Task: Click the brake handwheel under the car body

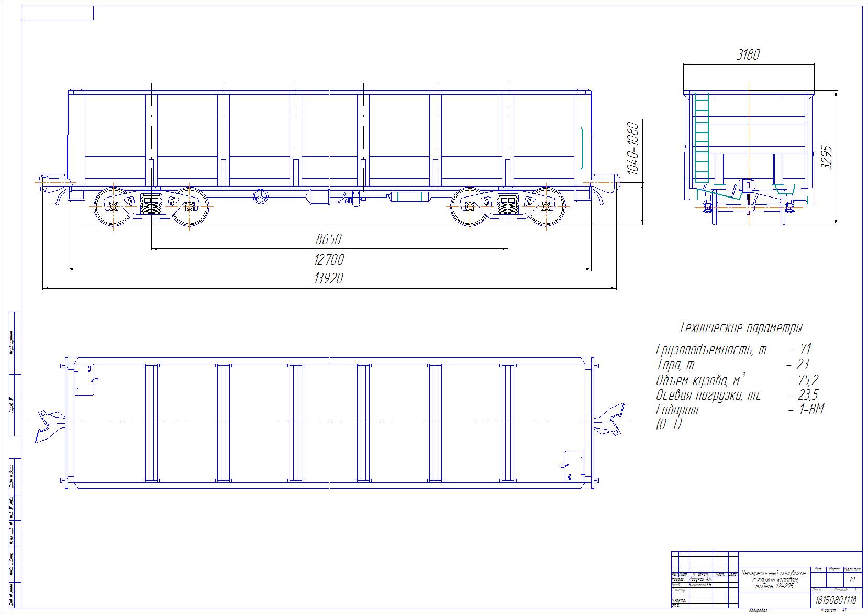Action: pos(260,196)
